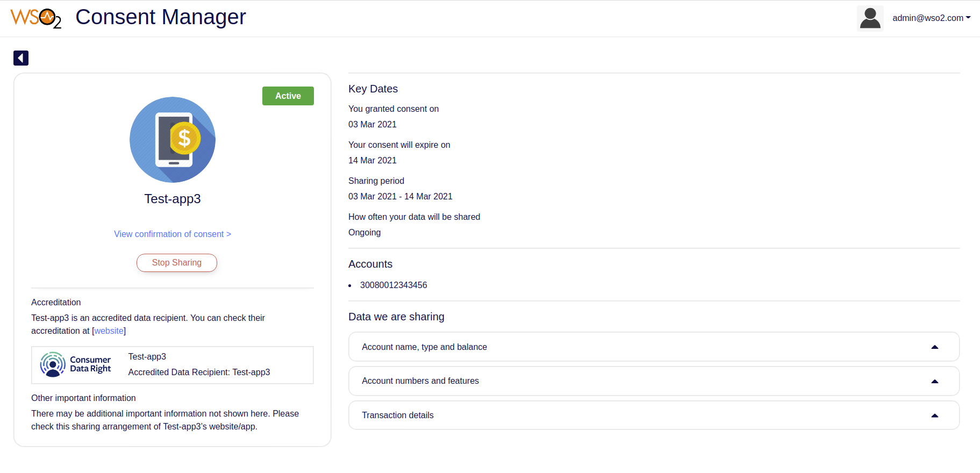
Task: Open the accreditation website link
Action: point(109,331)
